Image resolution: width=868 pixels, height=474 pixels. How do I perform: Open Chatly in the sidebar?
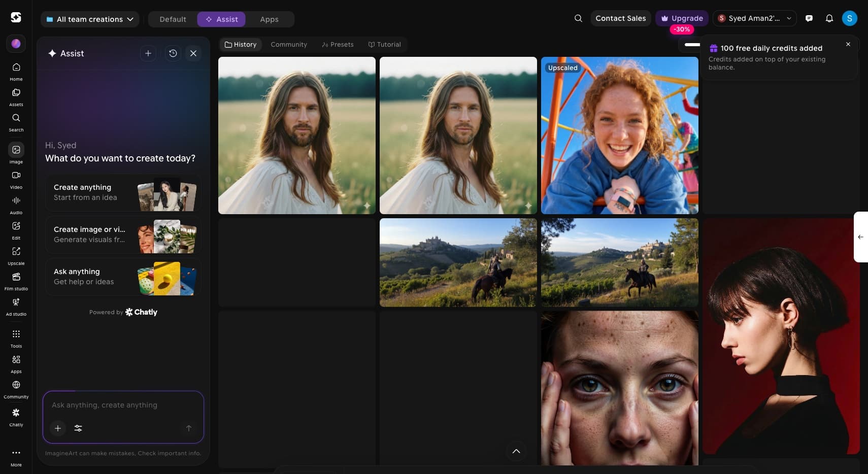tap(16, 417)
